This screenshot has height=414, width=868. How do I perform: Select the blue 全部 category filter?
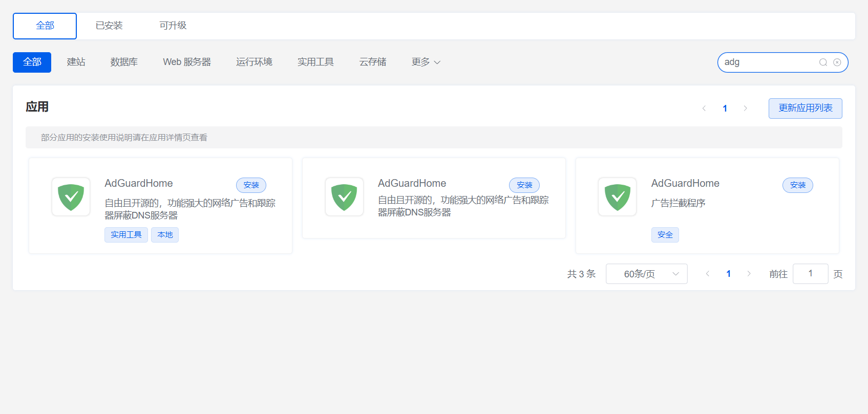click(32, 62)
